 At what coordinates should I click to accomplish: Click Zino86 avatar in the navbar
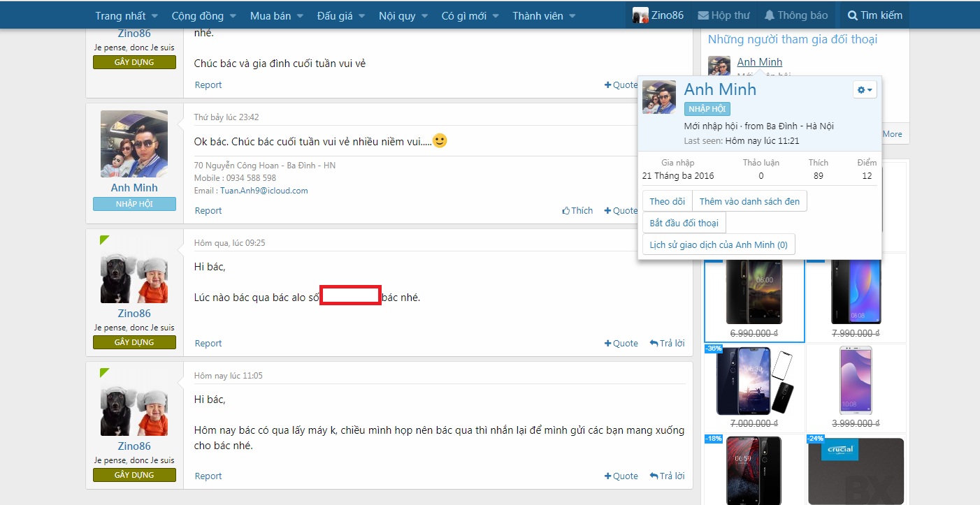(640, 15)
